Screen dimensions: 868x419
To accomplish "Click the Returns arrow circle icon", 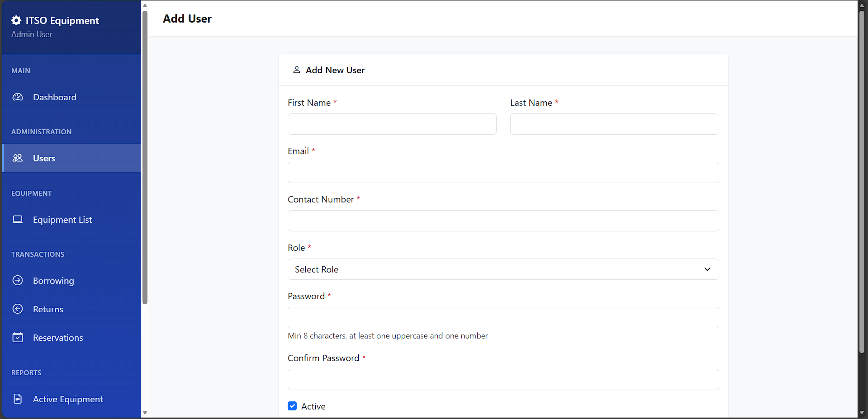I will [18, 309].
